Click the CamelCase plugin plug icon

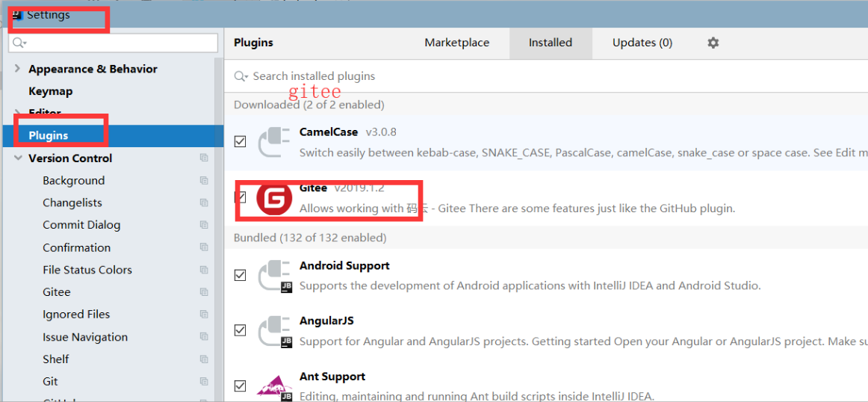coord(275,142)
